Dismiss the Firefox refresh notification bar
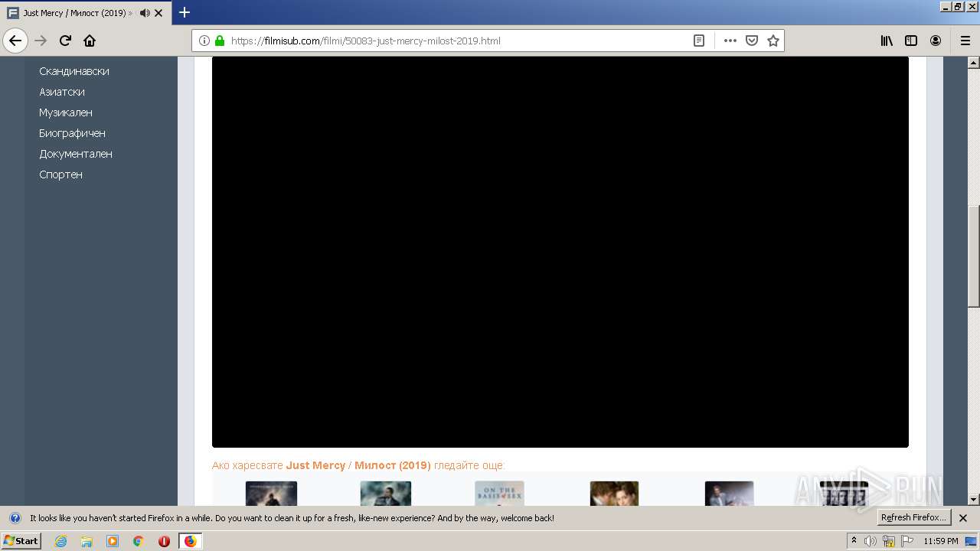The image size is (980, 551). point(963,518)
